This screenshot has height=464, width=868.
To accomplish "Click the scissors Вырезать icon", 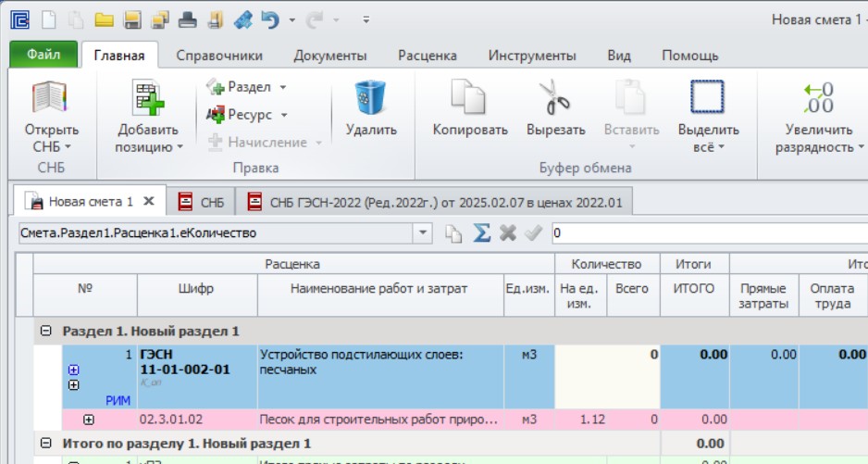I will coord(554,97).
